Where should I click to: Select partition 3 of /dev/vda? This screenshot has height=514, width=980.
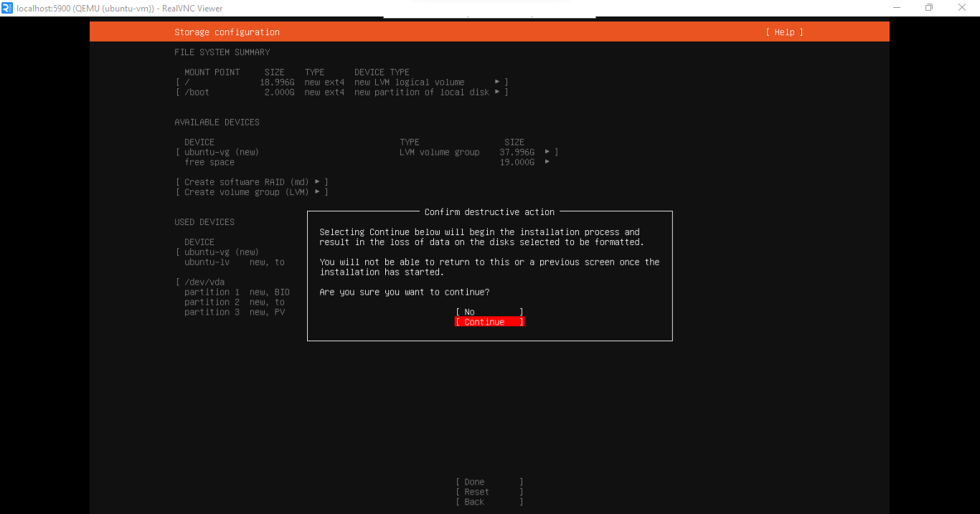click(x=235, y=312)
